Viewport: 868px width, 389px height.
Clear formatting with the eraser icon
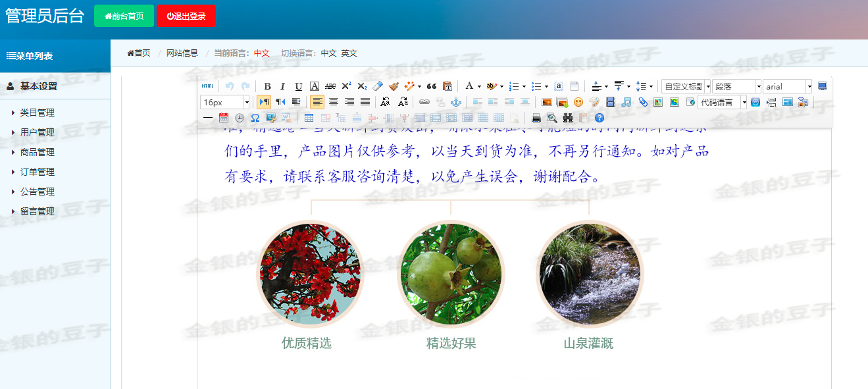[378, 86]
